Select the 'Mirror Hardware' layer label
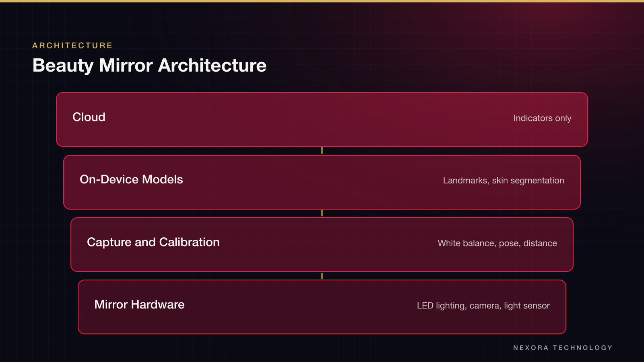This screenshot has height=362, width=644. [x=139, y=304]
